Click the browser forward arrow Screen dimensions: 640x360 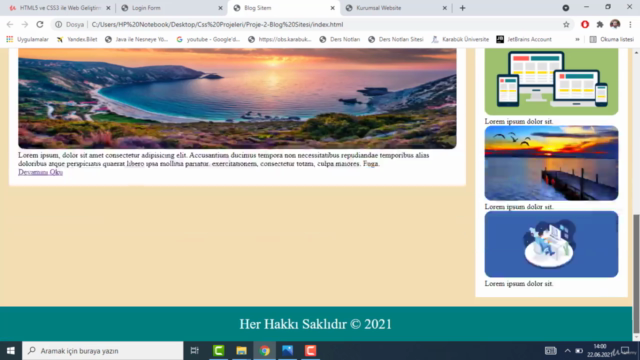tap(25, 24)
